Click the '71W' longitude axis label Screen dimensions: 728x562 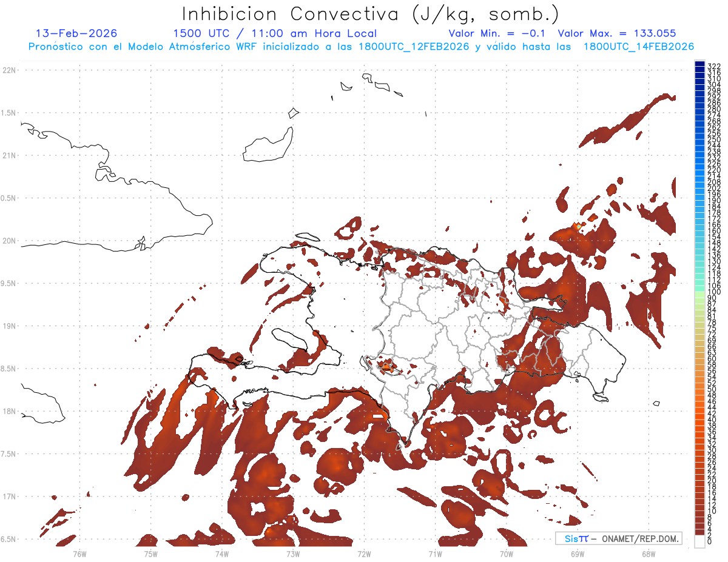click(x=436, y=553)
